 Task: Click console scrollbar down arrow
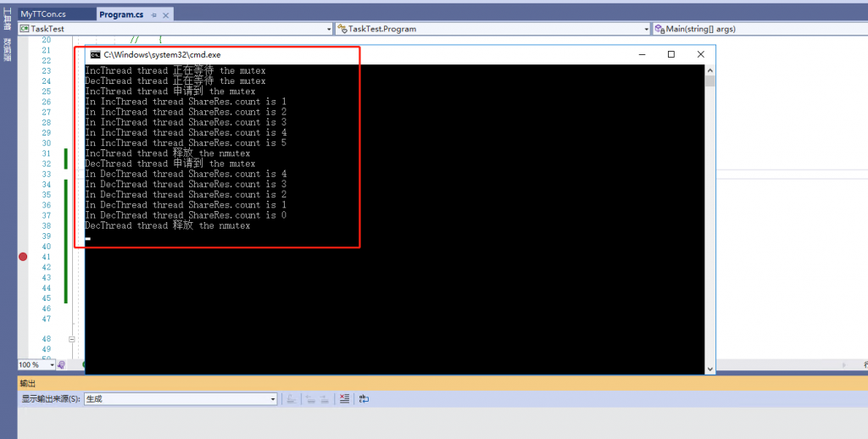(709, 369)
